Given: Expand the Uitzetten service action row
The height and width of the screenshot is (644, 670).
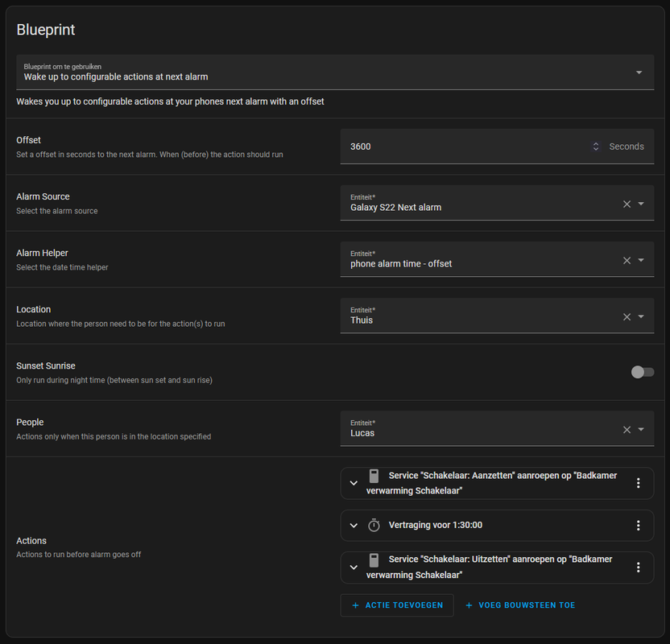Looking at the screenshot, I should coord(354,568).
